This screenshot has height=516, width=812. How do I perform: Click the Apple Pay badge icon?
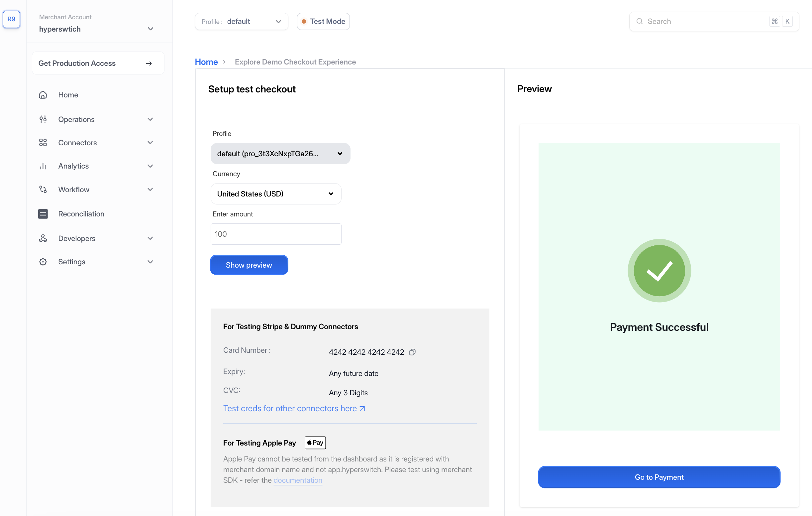(315, 443)
